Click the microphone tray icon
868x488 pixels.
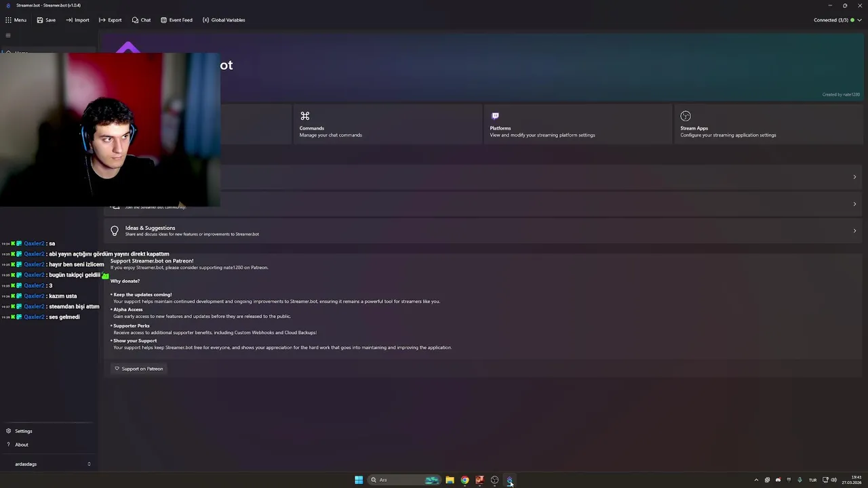point(800,480)
